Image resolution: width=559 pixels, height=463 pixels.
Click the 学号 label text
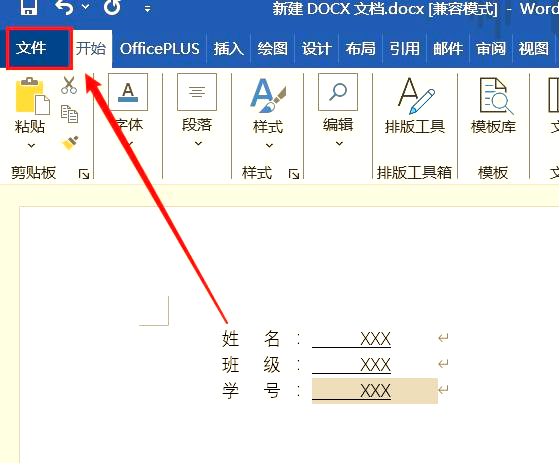point(251,391)
